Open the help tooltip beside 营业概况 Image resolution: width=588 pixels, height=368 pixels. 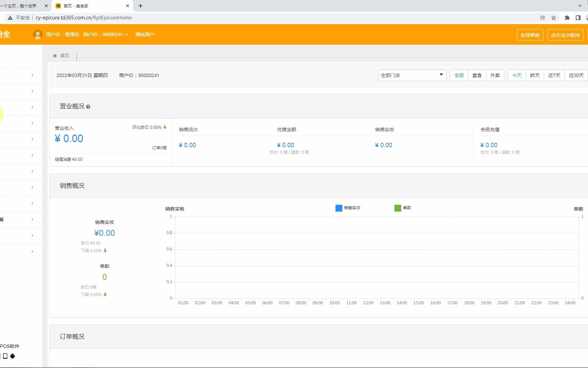pyautogui.click(x=88, y=107)
